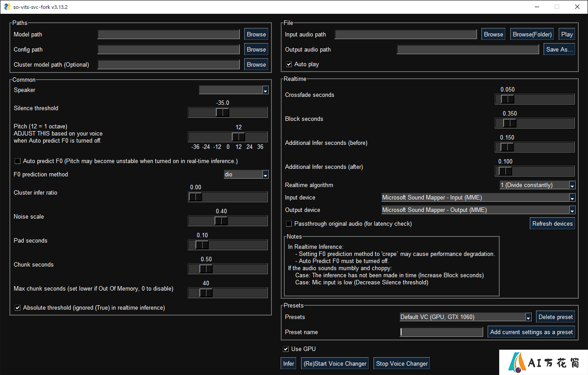The image size is (588, 375).
Task: Click (Re)Start Voice Changer button
Action: click(335, 363)
